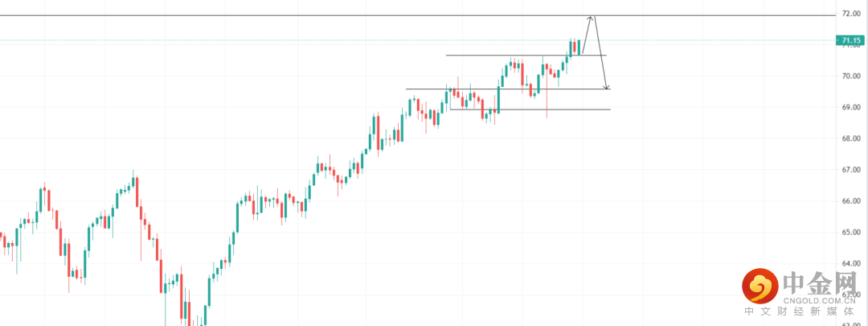Click the 中文财经新媒体 caption text

[804, 312]
